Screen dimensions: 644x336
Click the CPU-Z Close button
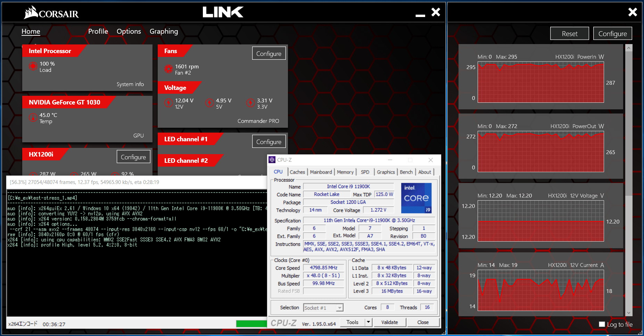[x=423, y=322]
